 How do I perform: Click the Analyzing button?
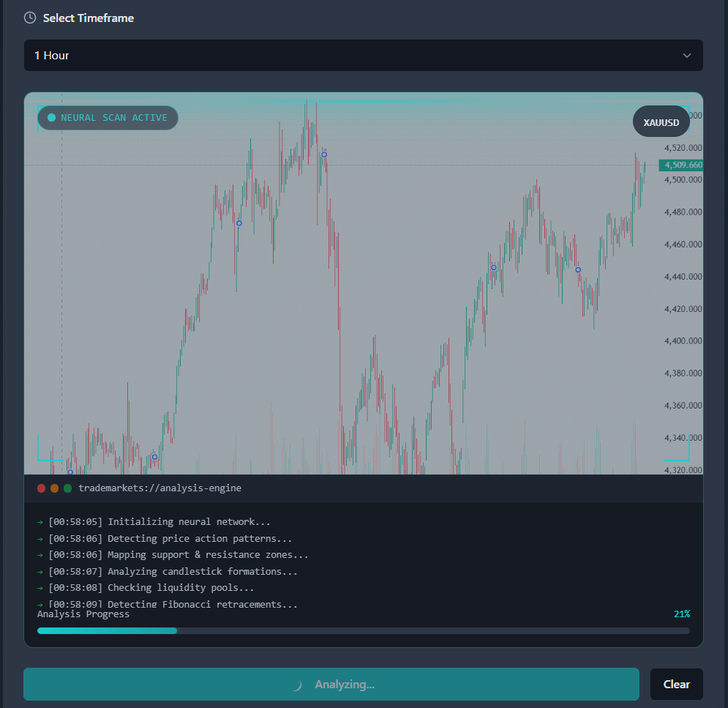331,684
